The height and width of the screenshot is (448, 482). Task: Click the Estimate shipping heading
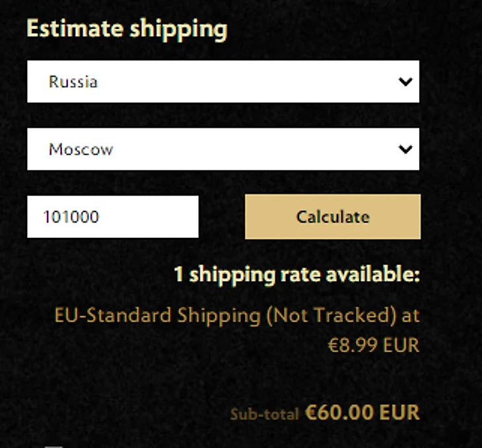(127, 29)
